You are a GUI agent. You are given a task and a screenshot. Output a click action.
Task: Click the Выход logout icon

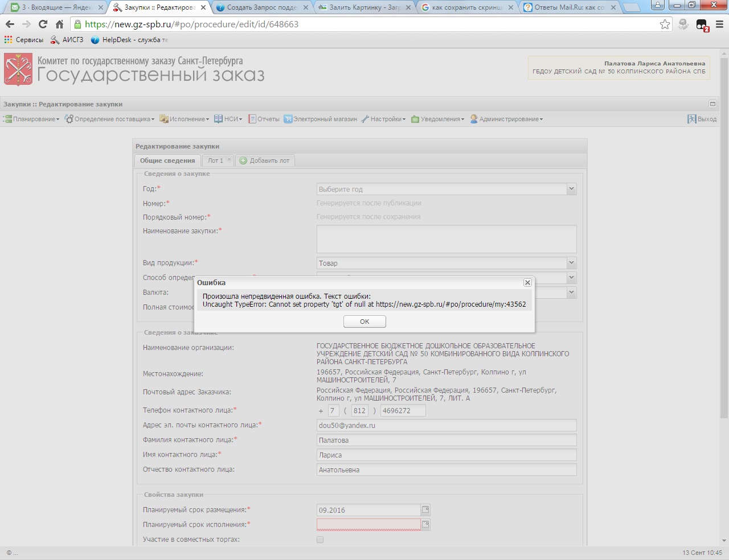click(692, 119)
